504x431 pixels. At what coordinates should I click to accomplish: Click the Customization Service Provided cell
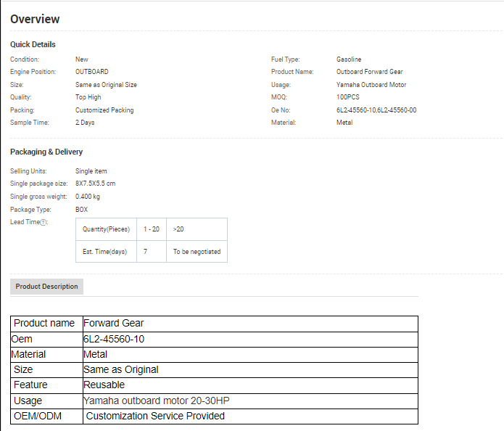pyautogui.click(x=155, y=416)
